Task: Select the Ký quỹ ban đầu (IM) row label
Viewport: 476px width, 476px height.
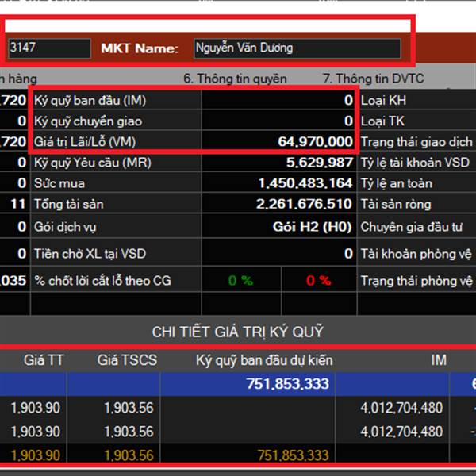Action: (x=90, y=101)
